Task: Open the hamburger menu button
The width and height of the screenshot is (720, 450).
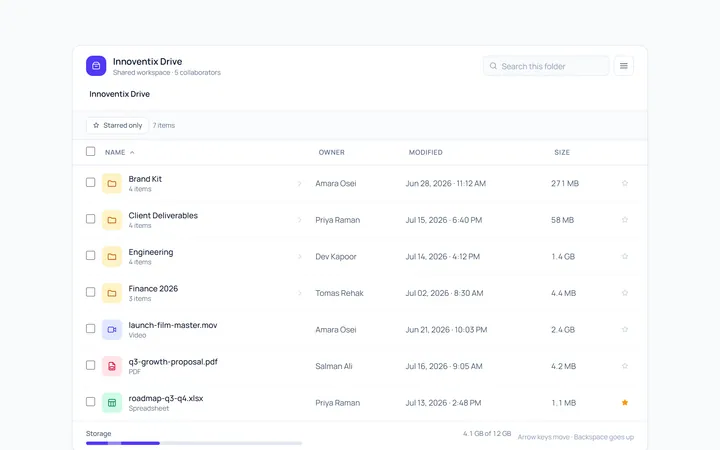Action: pyautogui.click(x=624, y=66)
